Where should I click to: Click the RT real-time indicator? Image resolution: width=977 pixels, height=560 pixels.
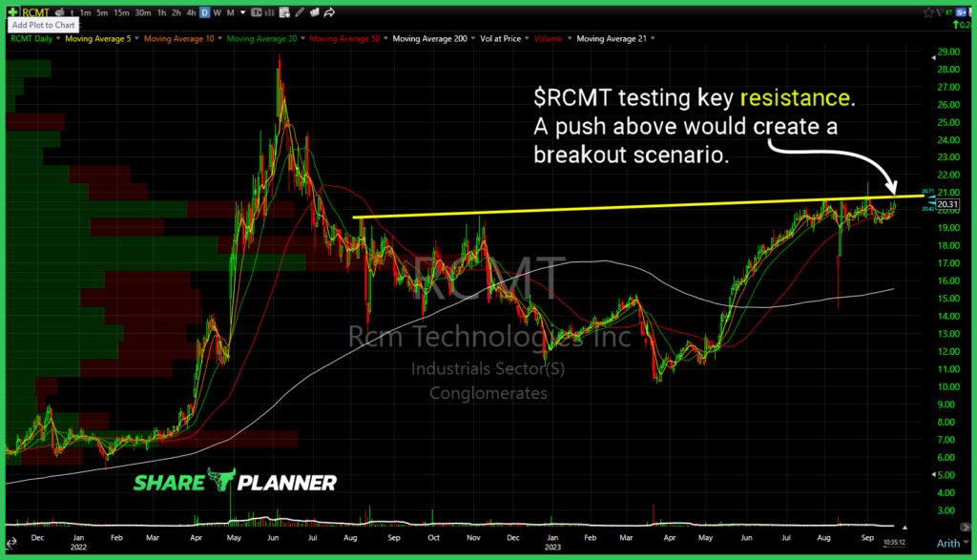[x=948, y=12]
